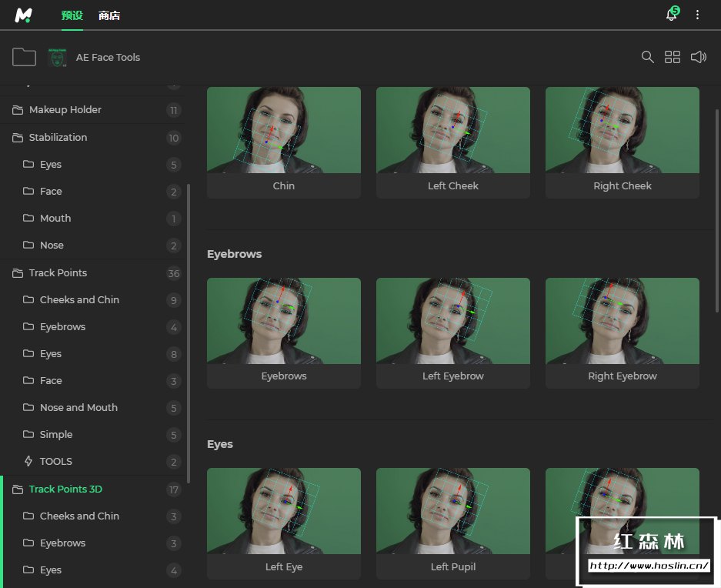Select the Nose and Mouth subfolder
This screenshot has height=588, width=721.
(x=78, y=408)
